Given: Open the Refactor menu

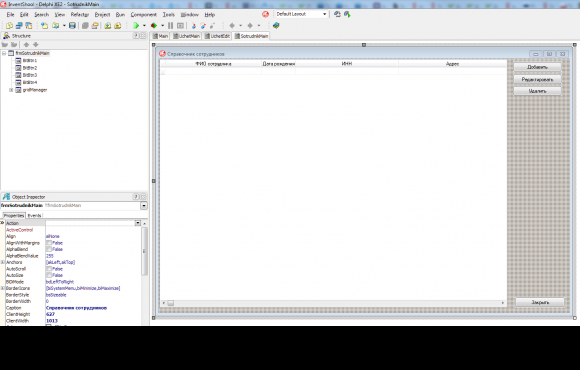Looking at the screenshot, I should [80, 14].
